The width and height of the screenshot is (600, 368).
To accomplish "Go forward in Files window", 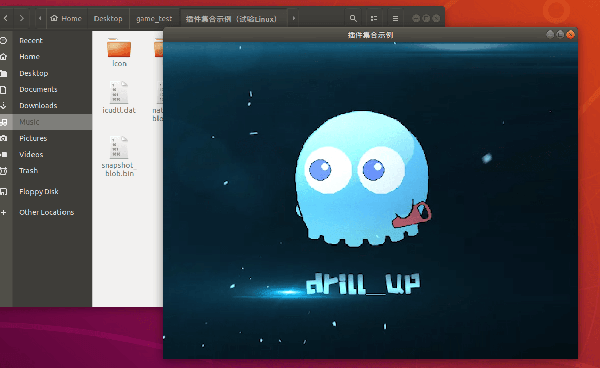I will click(x=21, y=18).
